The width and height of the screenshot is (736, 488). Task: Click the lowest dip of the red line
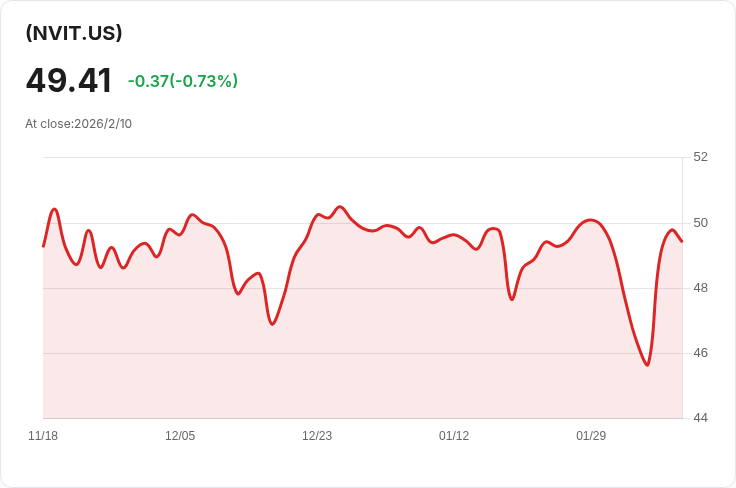click(647, 365)
